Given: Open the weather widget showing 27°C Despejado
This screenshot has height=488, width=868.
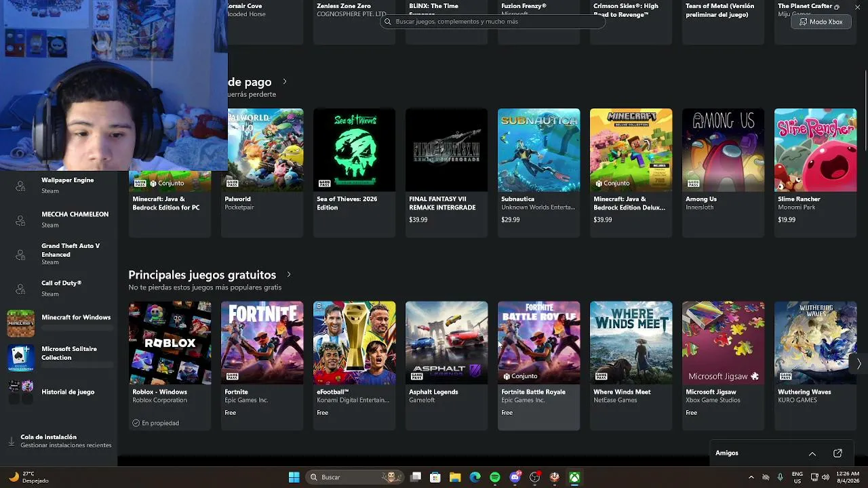Looking at the screenshot, I should pyautogui.click(x=28, y=477).
